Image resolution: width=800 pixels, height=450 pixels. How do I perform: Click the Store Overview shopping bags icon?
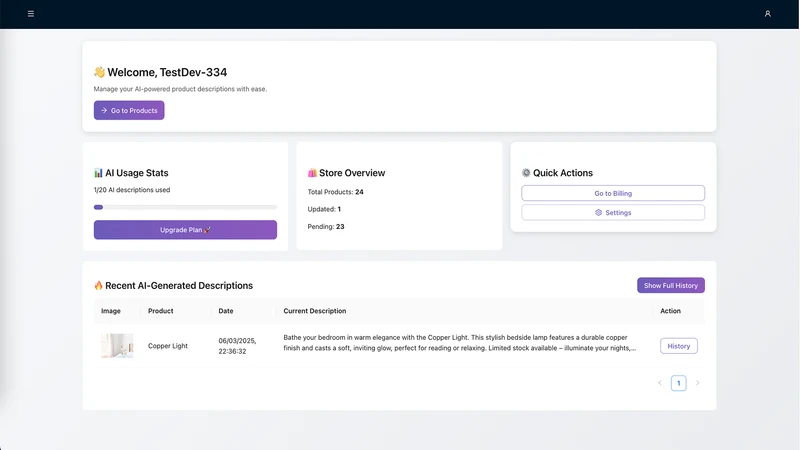[x=312, y=173]
